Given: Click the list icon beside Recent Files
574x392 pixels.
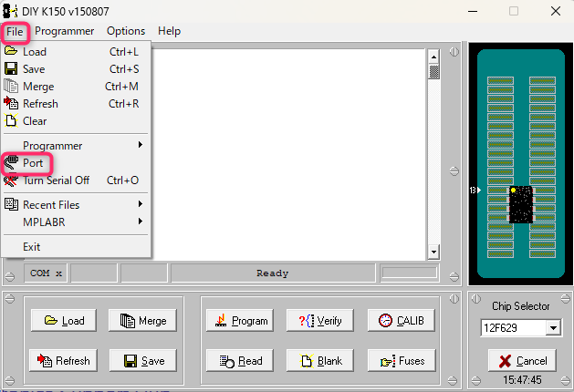Looking at the screenshot, I should tap(11, 204).
